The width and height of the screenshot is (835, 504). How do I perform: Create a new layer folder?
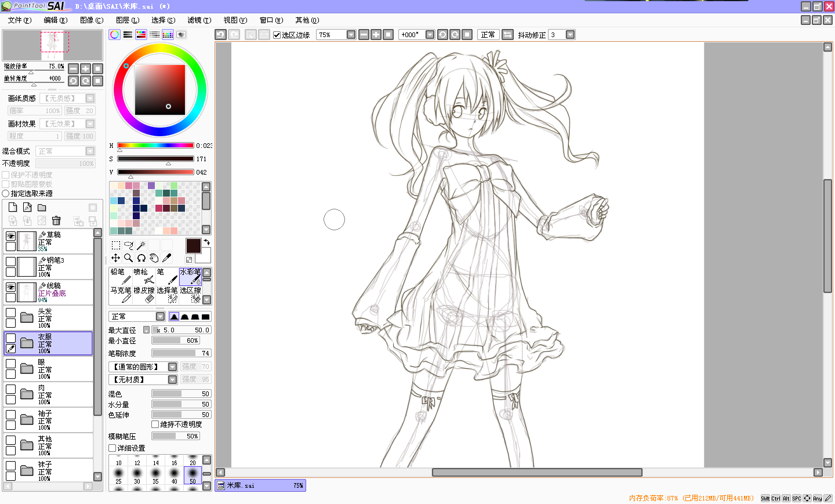click(42, 208)
